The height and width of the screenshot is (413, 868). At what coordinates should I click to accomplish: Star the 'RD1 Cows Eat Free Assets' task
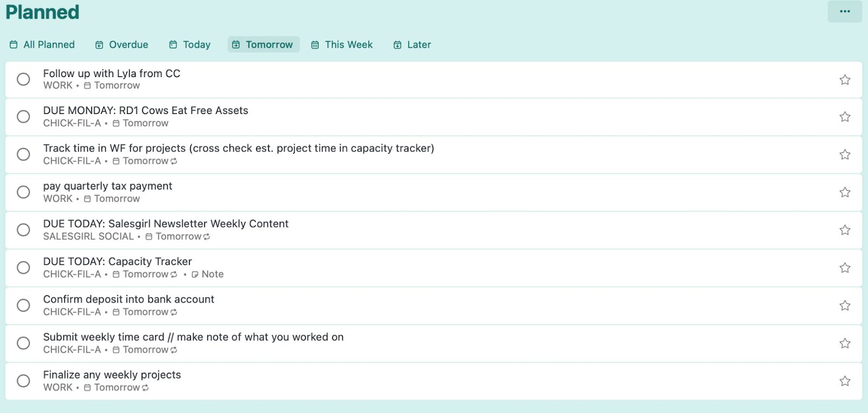[845, 117]
